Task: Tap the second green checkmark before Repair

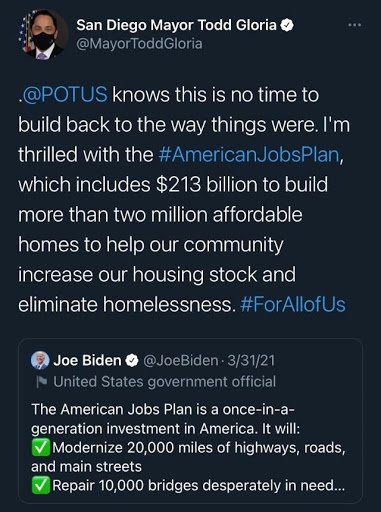Action: coord(41,486)
